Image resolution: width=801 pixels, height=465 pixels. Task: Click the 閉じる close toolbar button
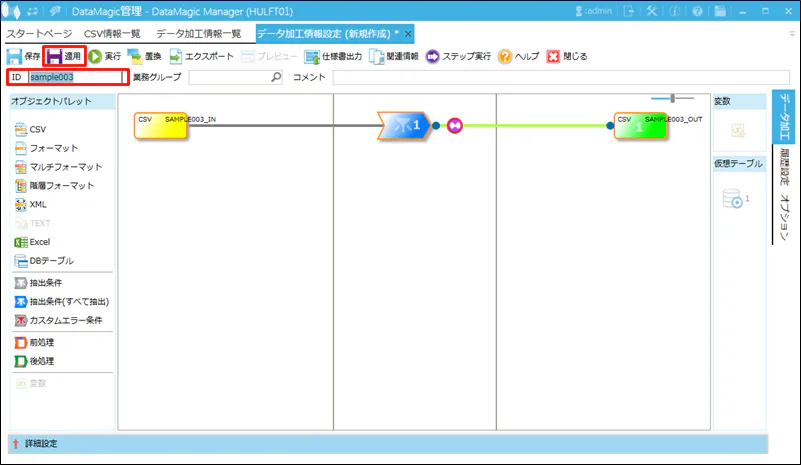(x=567, y=56)
